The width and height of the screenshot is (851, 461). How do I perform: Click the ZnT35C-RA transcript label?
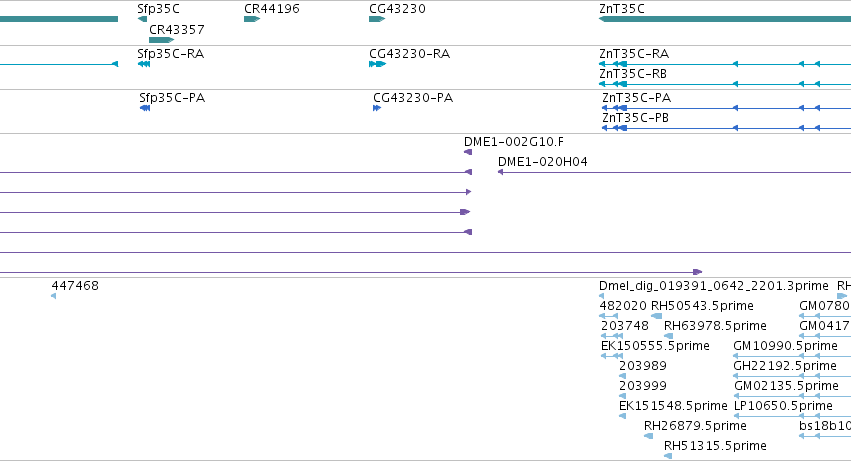[x=634, y=54]
